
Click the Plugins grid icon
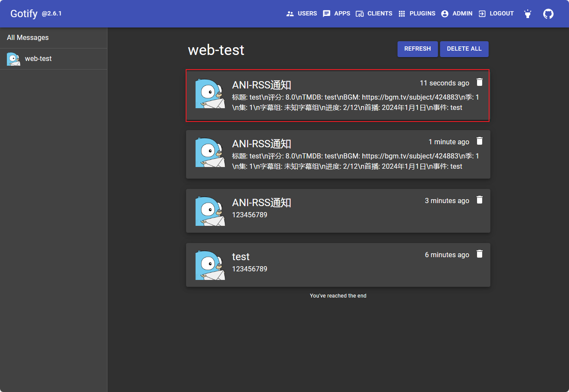tap(402, 14)
